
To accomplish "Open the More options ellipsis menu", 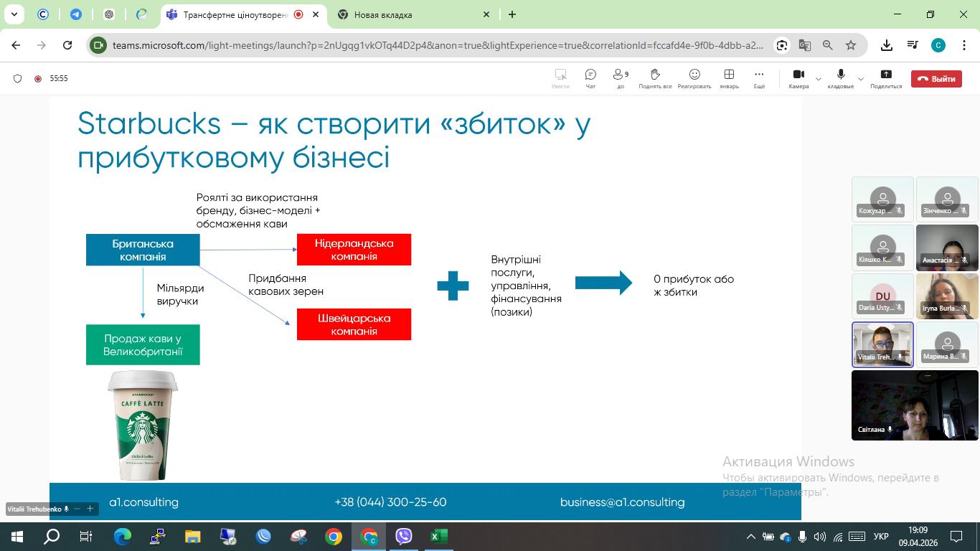I will pos(759,77).
